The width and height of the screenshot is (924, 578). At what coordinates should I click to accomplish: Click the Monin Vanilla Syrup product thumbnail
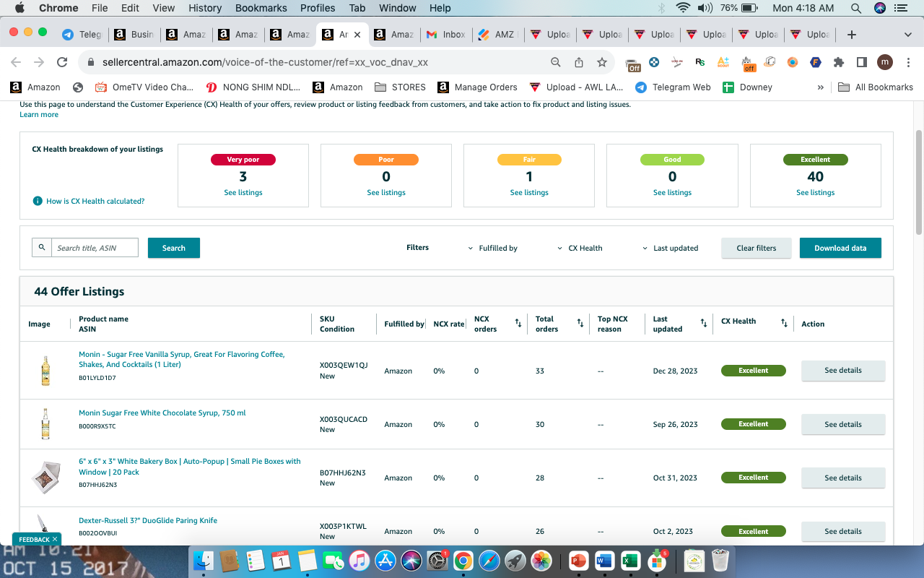(x=45, y=371)
